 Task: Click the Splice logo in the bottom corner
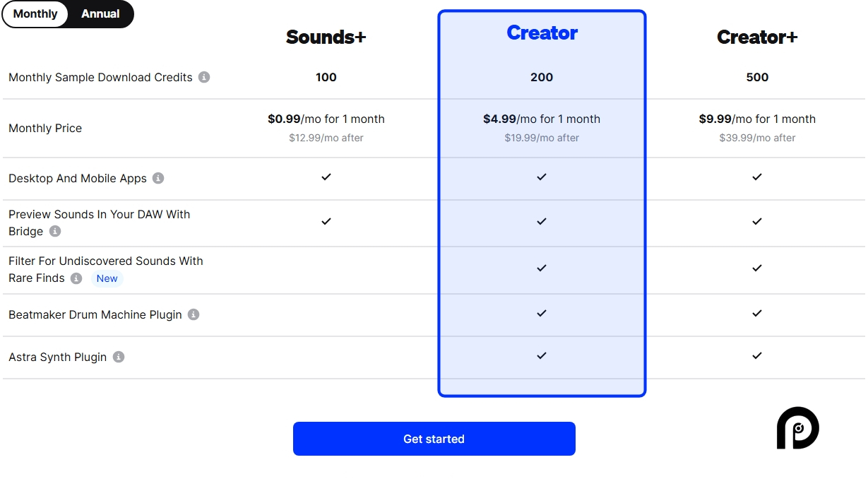point(797,428)
